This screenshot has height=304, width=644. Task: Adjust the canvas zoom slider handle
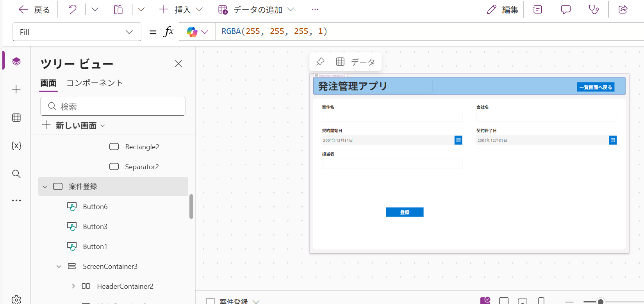click(x=601, y=301)
